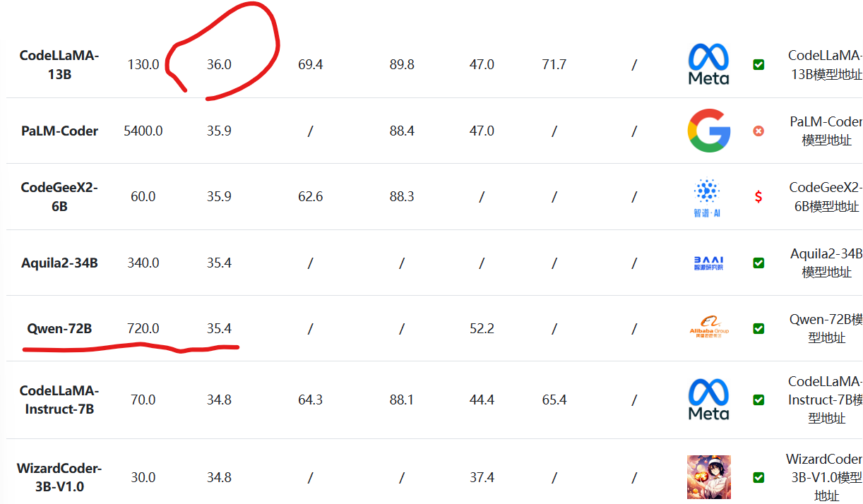The height and width of the screenshot is (504, 863).
Task: Click green checkmark in WizardCoder-3B-V1.0 row
Action: coord(758,477)
